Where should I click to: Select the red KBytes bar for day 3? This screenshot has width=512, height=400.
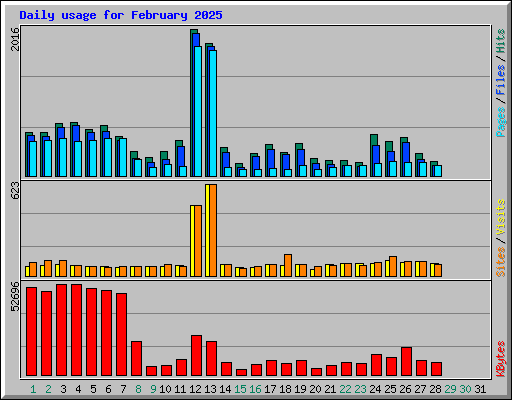[61, 330]
